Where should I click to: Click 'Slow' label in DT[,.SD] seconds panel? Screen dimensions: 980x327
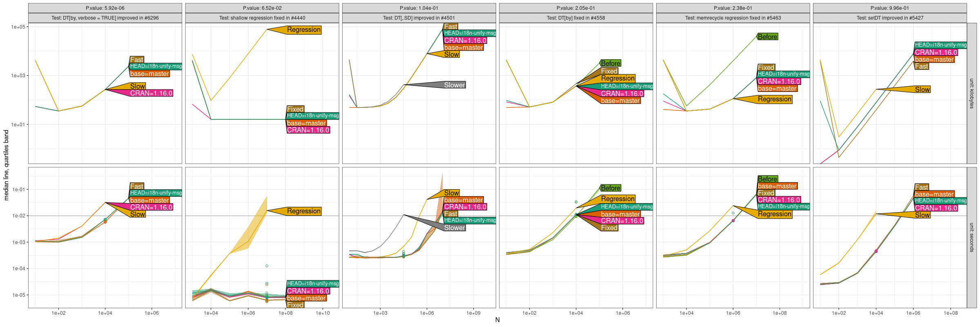pos(452,193)
